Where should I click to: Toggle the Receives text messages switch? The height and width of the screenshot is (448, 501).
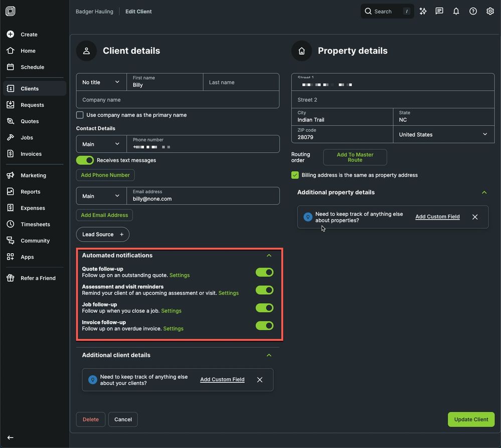pyautogui.click(x=85, y=160)
